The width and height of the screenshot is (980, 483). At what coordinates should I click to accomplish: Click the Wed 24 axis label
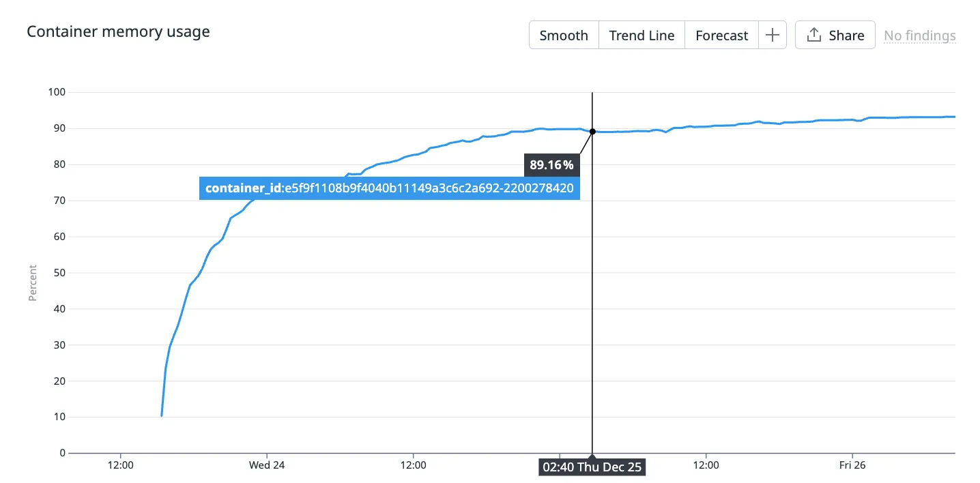click(267, 465)
